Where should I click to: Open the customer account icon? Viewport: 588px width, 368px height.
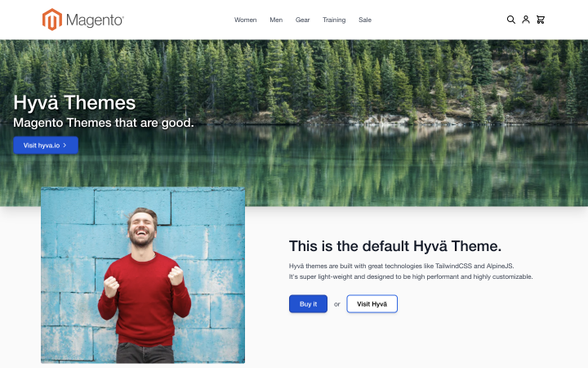click(x=526, y=20)
